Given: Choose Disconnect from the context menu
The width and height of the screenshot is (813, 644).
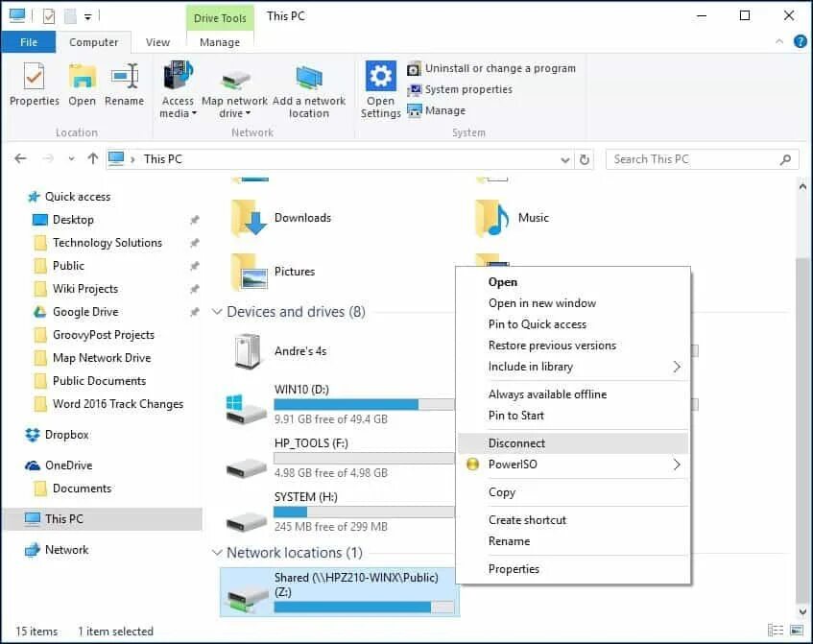Looking at the screenshot, I should point(573,443).
